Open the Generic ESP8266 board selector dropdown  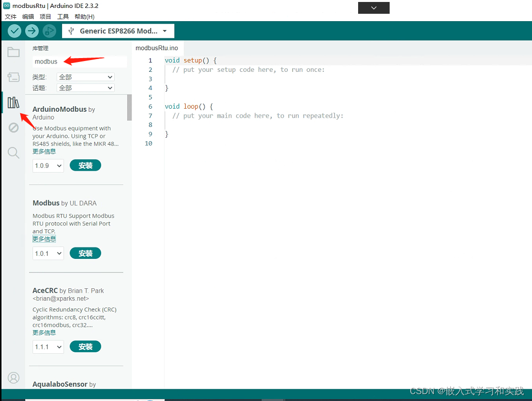(x=118, y=31)
